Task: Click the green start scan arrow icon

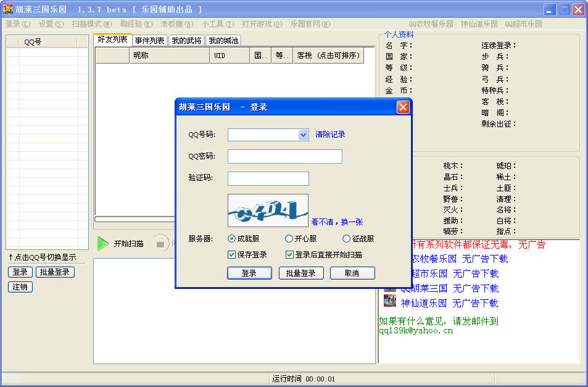Action: tap(102, 244)
